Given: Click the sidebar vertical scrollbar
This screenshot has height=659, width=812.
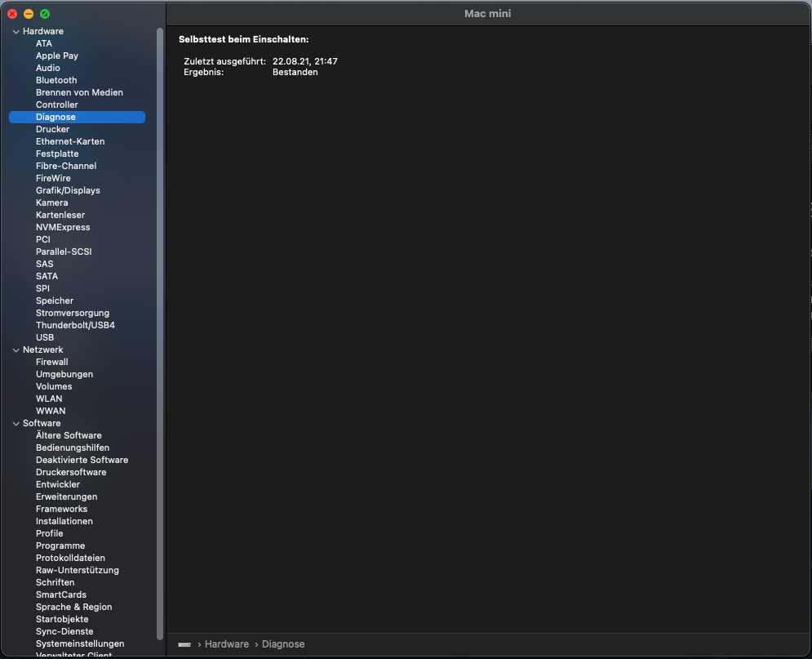Looking at the screenshot, I should (x=160, y=334).
